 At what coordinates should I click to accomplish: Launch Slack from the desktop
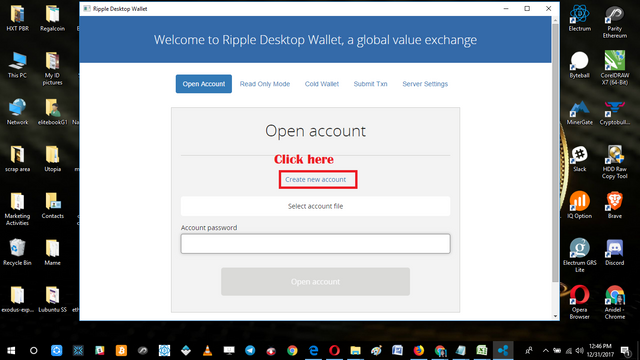click(580, 159)
